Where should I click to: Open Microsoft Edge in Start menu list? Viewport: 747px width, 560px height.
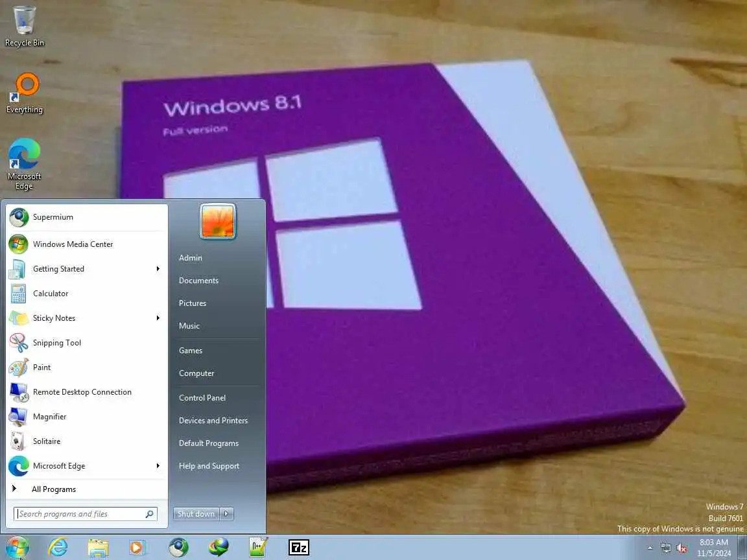click(x=87, y=466)
